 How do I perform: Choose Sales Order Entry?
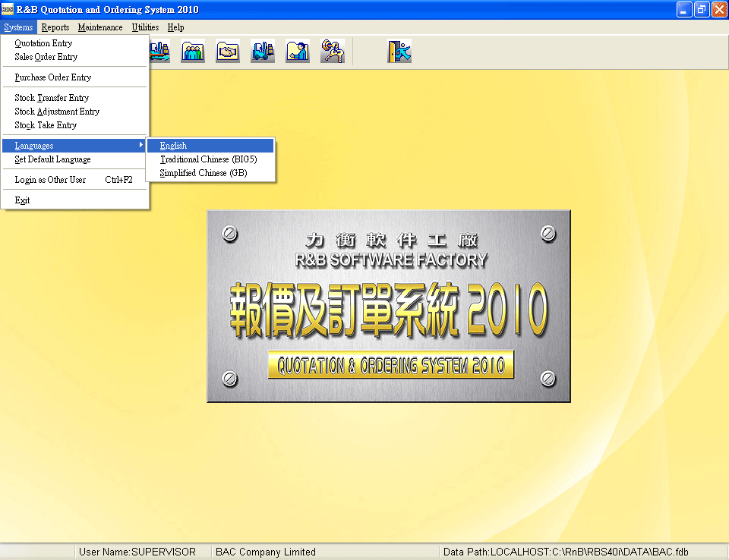(x=74, y=57)
